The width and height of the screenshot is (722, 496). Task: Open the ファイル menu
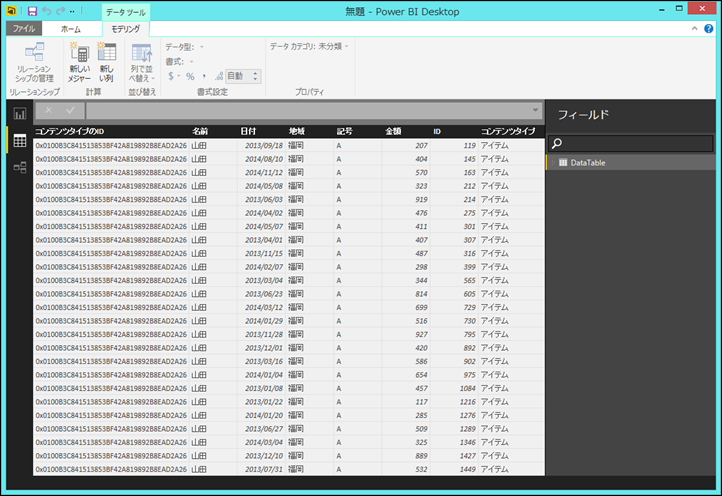click(24, 29)
